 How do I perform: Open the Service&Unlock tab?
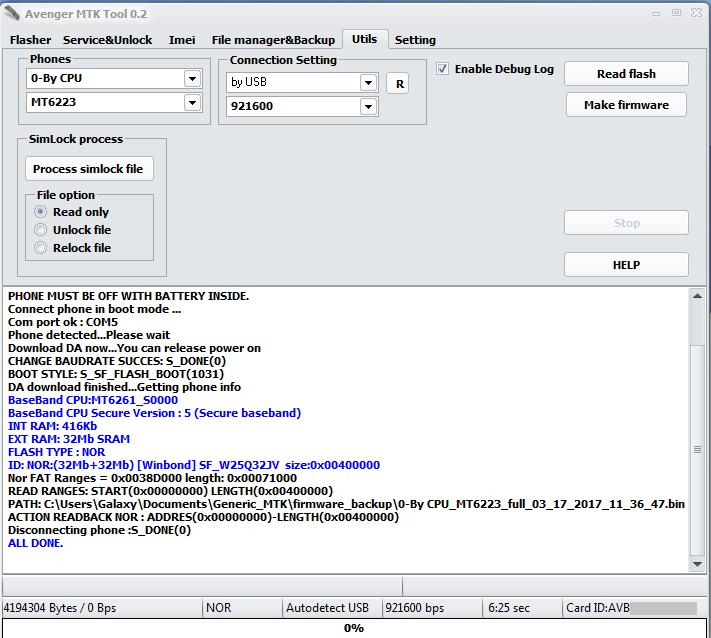coord(107,40)
